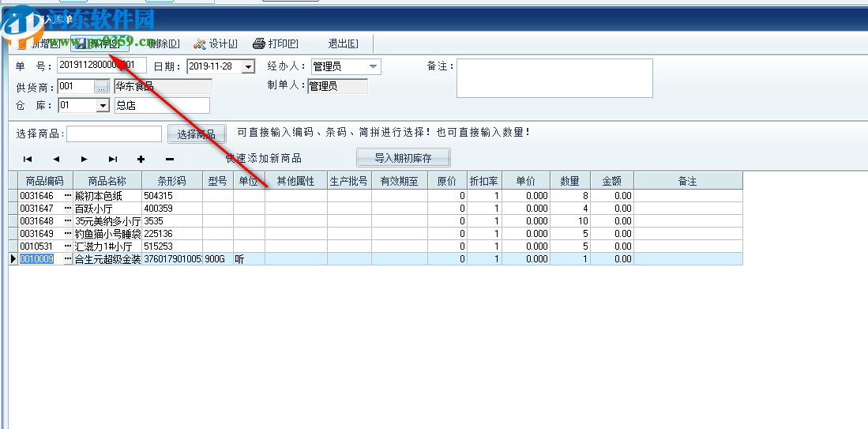The image size is (868, 429).
Task: Go to last record navigator icon
Action: pos(113,160)
